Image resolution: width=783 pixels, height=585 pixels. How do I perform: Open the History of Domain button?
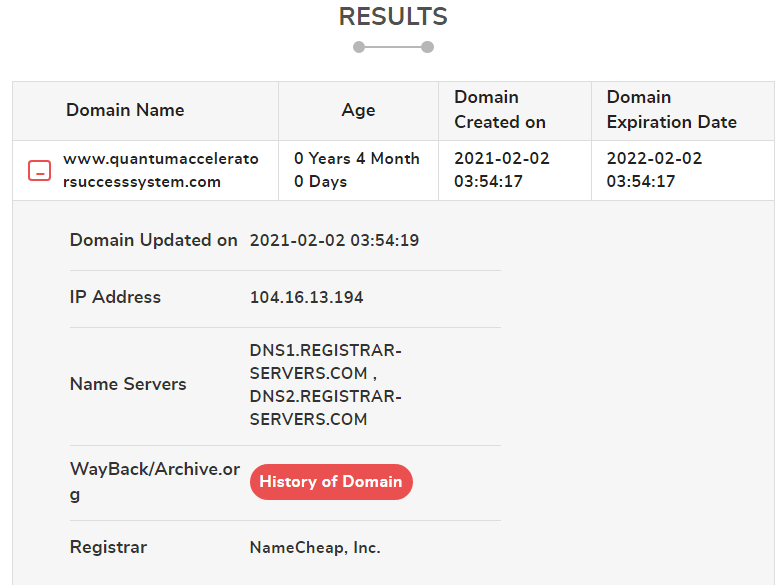[331, 482]
